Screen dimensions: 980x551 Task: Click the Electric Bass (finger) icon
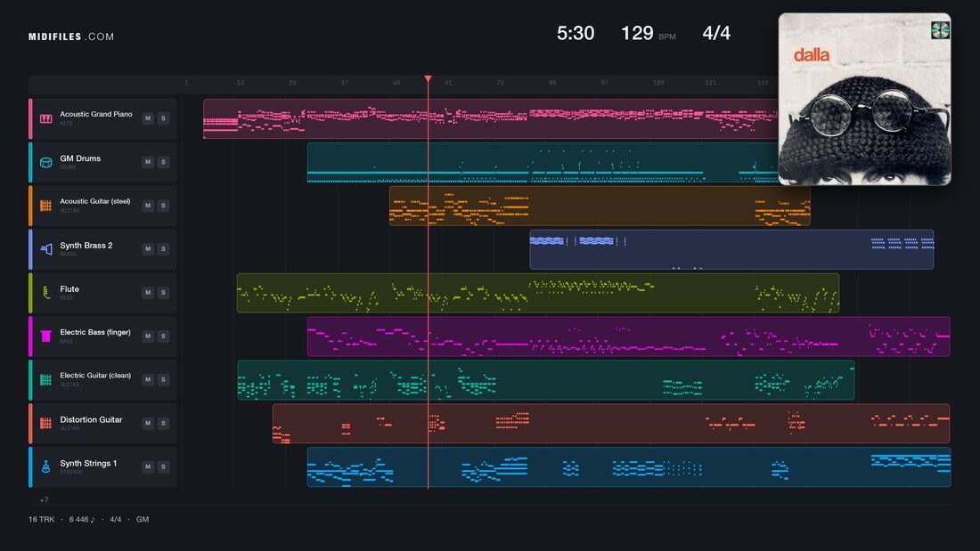click(x=46, y=336)
